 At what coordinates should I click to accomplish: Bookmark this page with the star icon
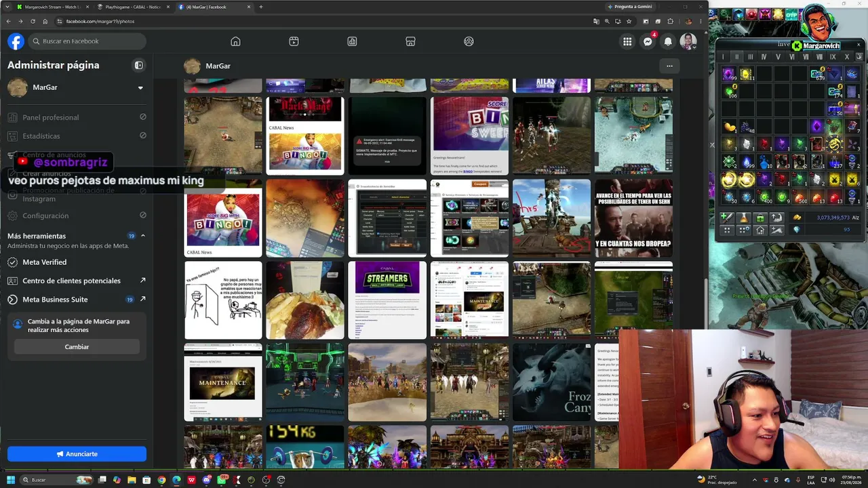coord(629,21)
